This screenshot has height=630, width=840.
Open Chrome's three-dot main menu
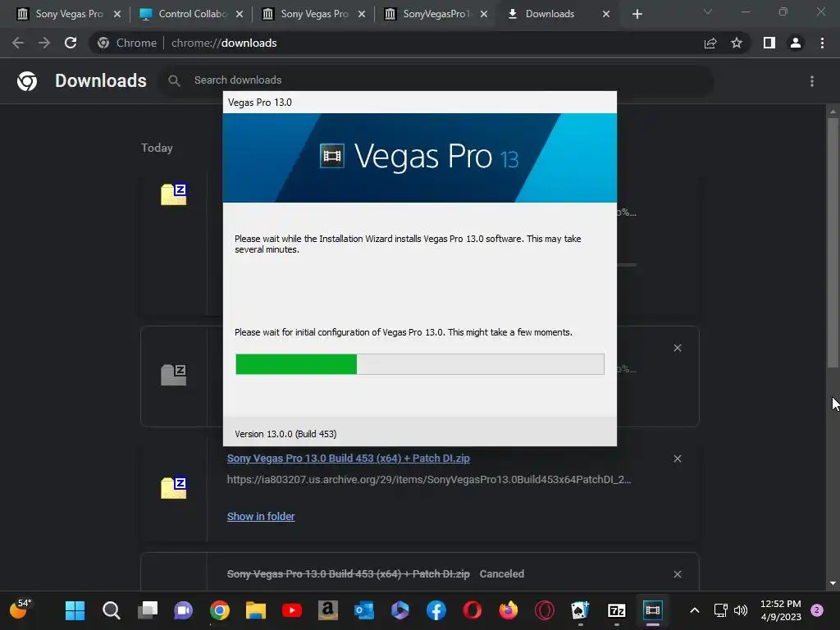pyautogui.click(x=822, y=43)
